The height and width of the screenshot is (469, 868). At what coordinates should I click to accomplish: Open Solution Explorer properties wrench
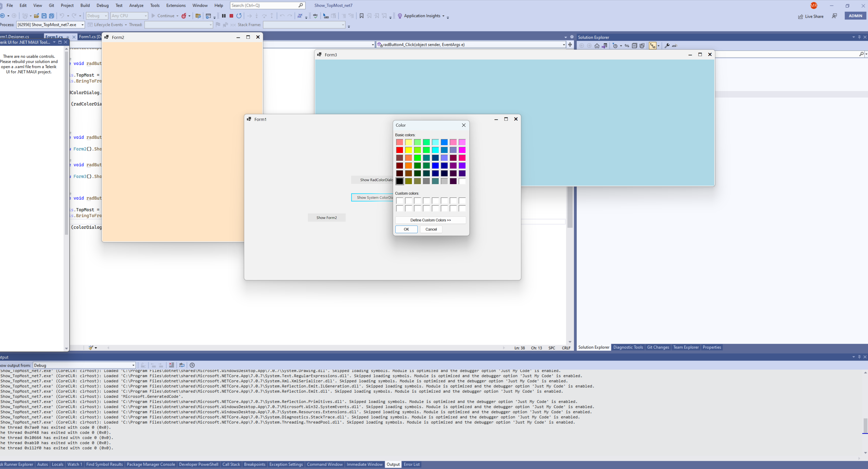pyautogui.click(x=666, y=46)
